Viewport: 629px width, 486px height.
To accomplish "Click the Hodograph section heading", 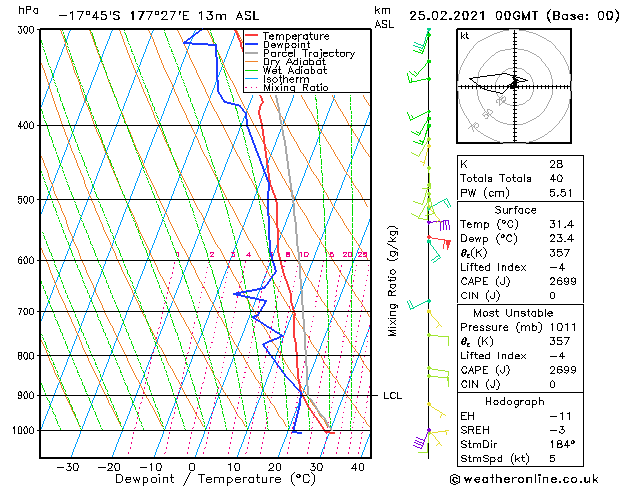I will click(515, 402).
